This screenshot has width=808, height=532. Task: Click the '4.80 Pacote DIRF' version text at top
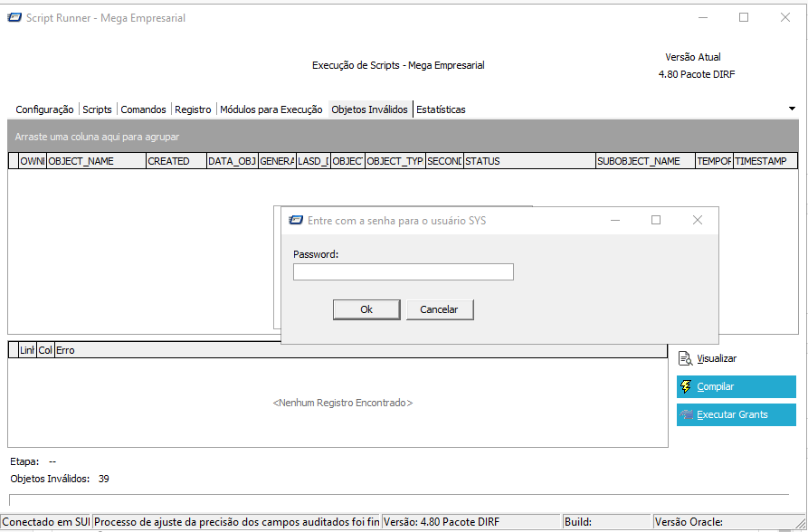pyautogui.click(x=697, y=73)
